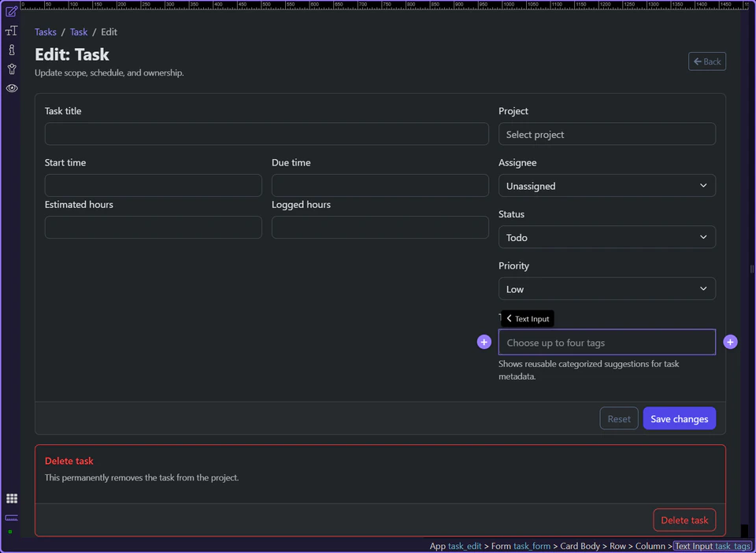Image resolution: width=756 pixels, height=553 pixels.
Task: Open the Status dropdown showing Todo
Action: [606, 237]
